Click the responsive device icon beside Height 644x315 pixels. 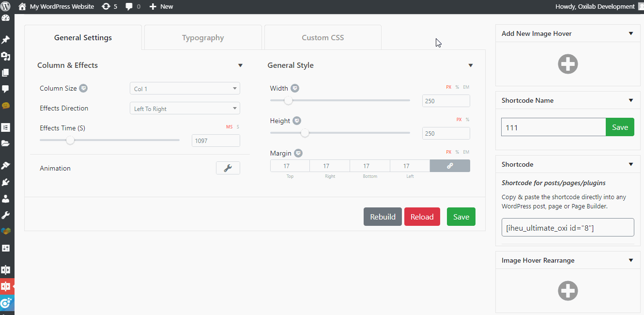point(297,121)
